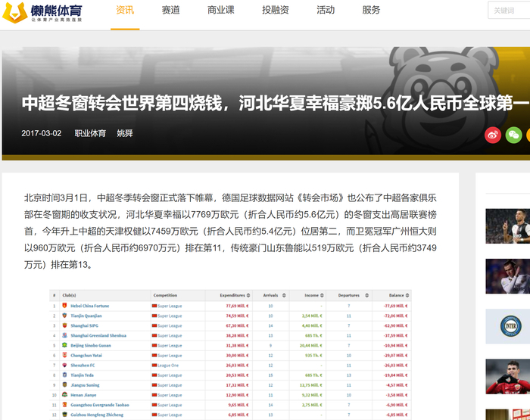Click the 67,30 Mill. € expenditure value

point(237,325)
